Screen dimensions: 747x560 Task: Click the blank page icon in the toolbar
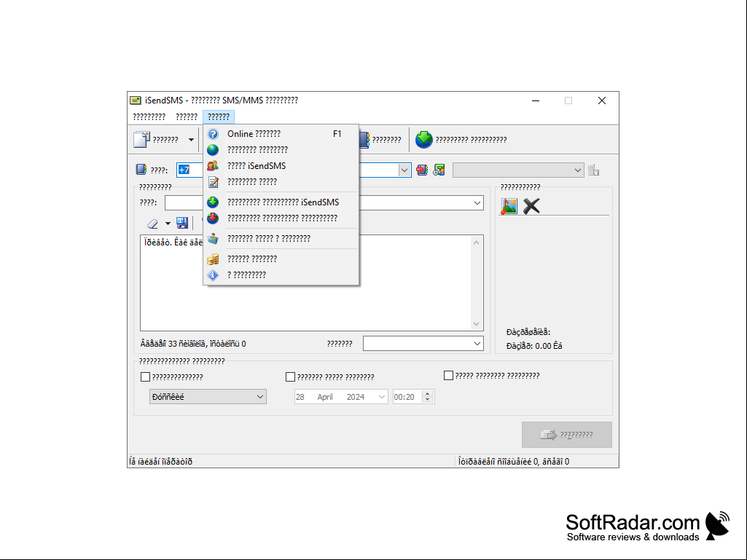pyautogui.click(x=142, y=140)
